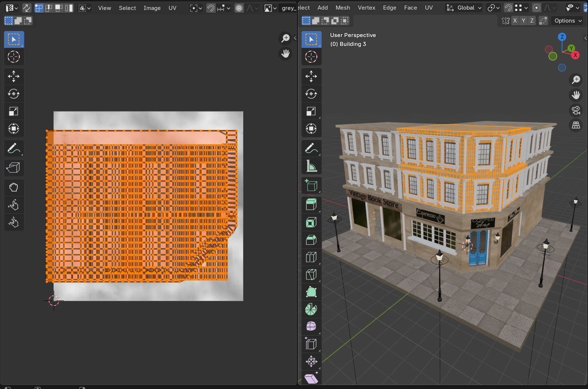Select the Bevel tool
Viewport: 588px width, 389px height.
point(311,239)
